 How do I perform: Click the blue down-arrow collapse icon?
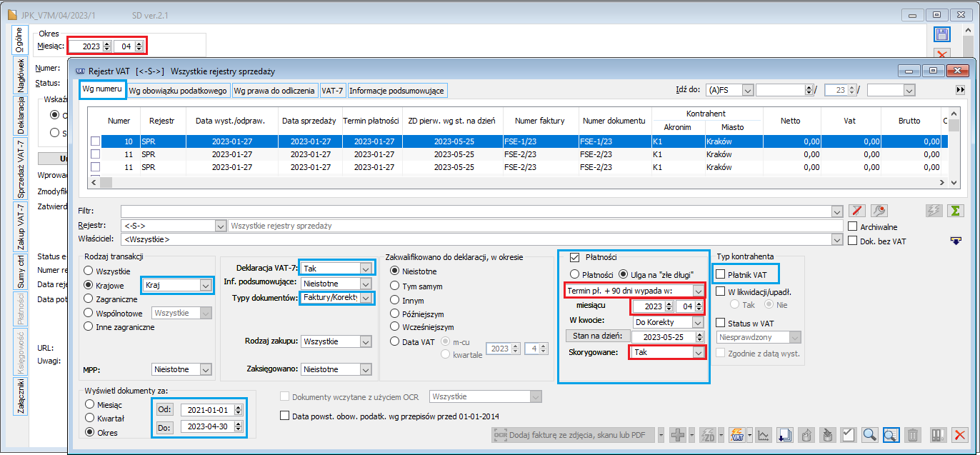[x=956, y=241]
